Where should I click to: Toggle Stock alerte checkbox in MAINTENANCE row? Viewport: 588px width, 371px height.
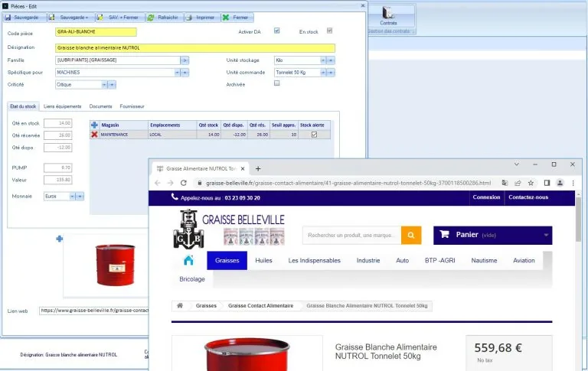314,135
